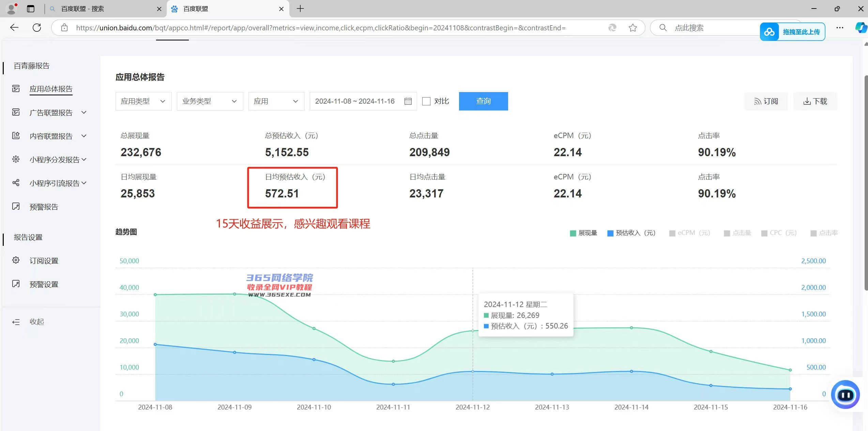Switch to the 百度联盟 - 搜索 browser tab

coord(83,9)
